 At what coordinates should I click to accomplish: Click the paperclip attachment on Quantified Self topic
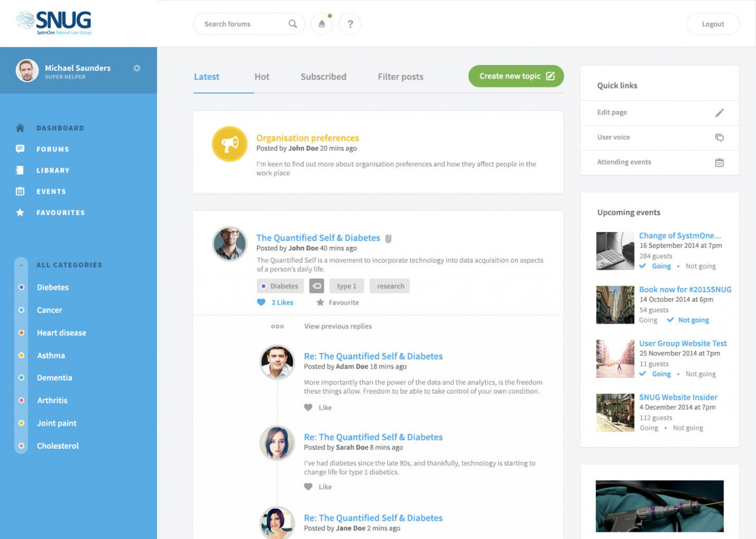pos(387,238)
